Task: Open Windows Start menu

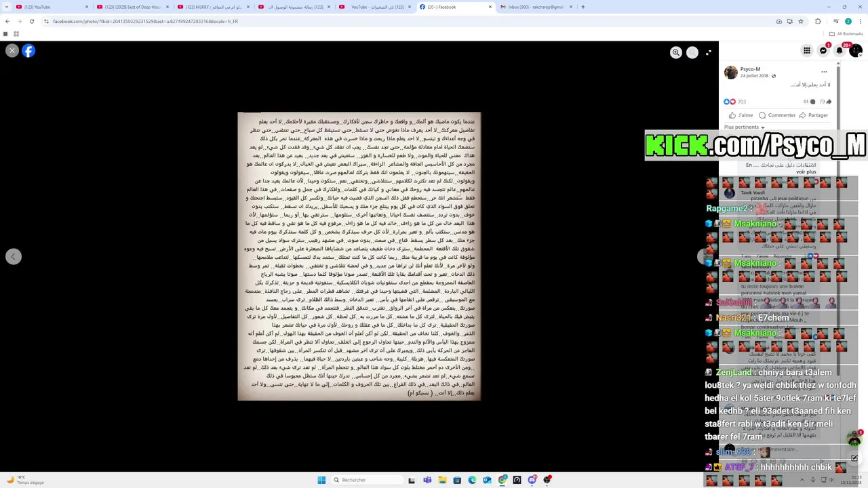Action: tap(321, 480)
